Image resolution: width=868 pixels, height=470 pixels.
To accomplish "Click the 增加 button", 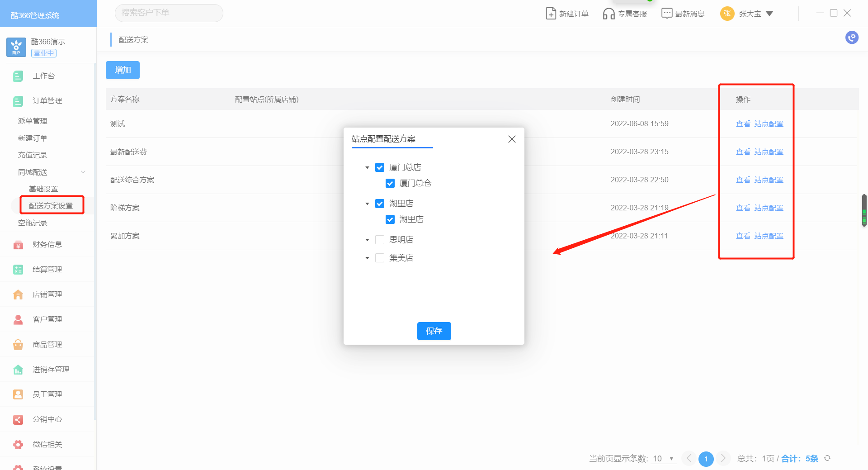I will 123,70.
